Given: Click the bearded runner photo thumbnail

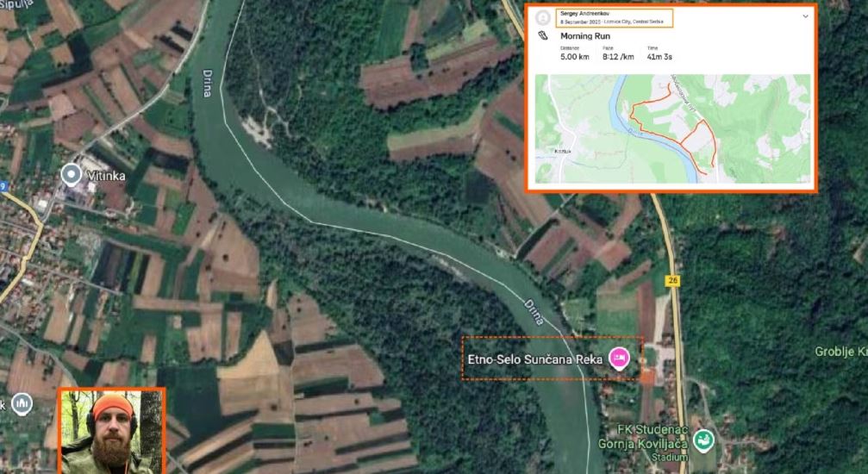Looking at the screenshot, I should pos(110,431).
